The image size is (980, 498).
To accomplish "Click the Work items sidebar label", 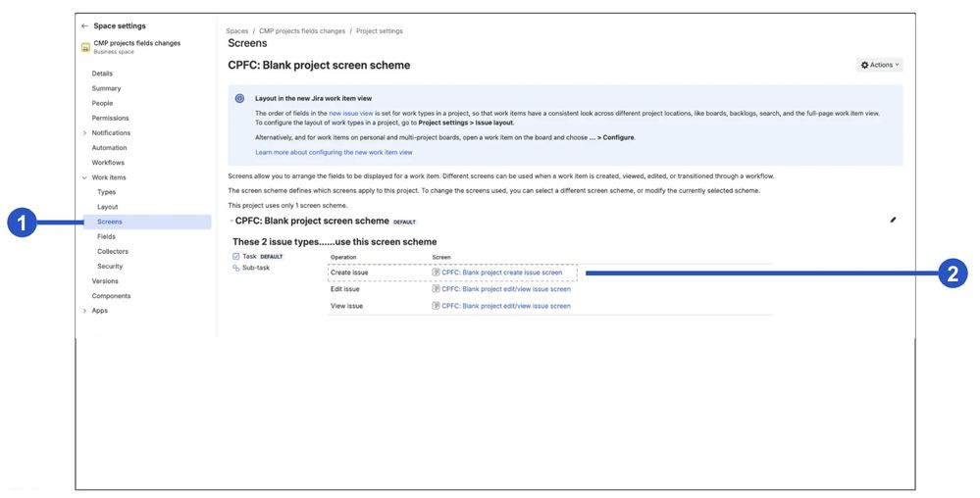I will [109, 177].
